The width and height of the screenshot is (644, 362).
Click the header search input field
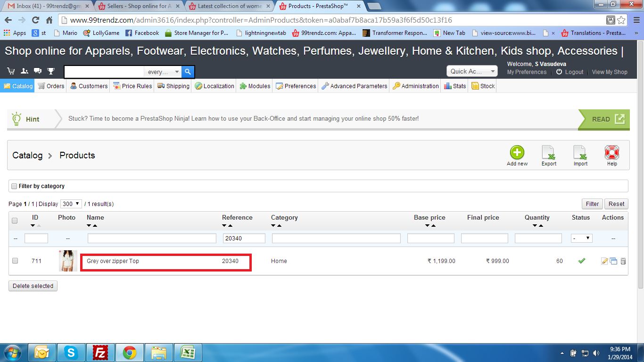point(104,72)
